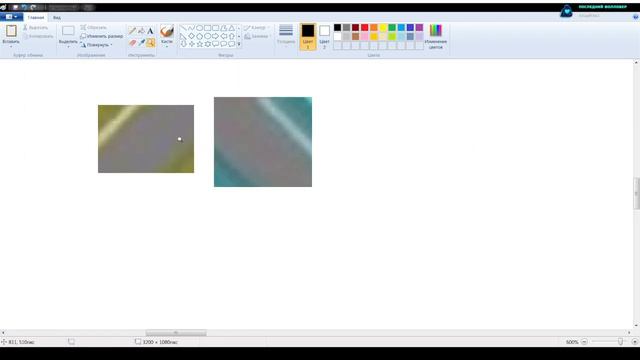Click the Select (Выделить) rectangle icon
The height and width of the screenshot is (360, 640).
pyautogui.click(x=68, y=31)
